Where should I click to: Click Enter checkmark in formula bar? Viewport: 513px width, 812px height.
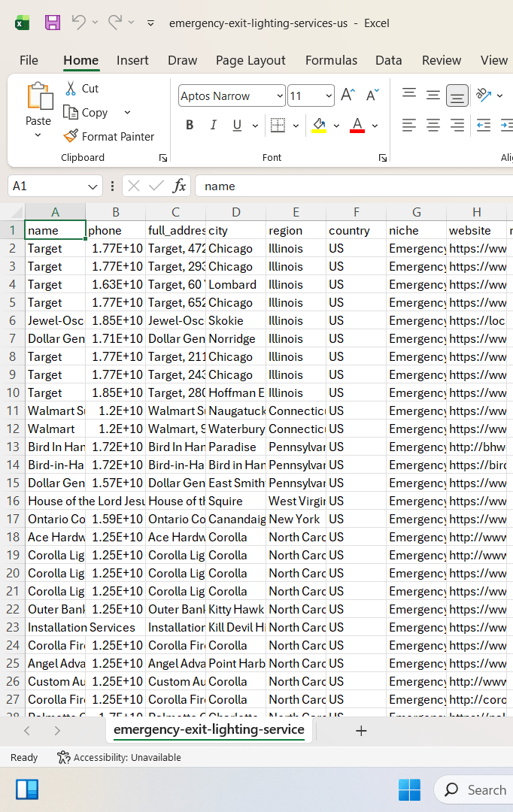(x=156, y=186)
